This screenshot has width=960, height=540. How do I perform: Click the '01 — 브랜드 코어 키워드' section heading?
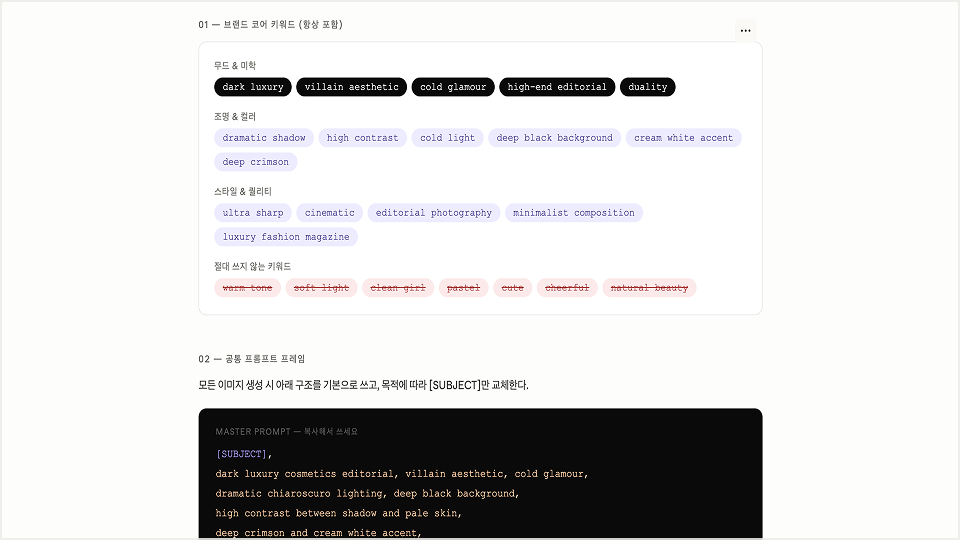pos(270,24)
